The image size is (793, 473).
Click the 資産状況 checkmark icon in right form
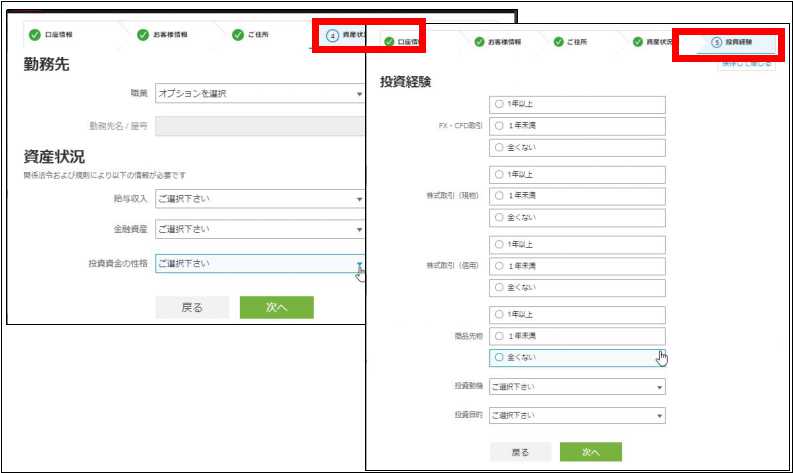tap(637, 43)
